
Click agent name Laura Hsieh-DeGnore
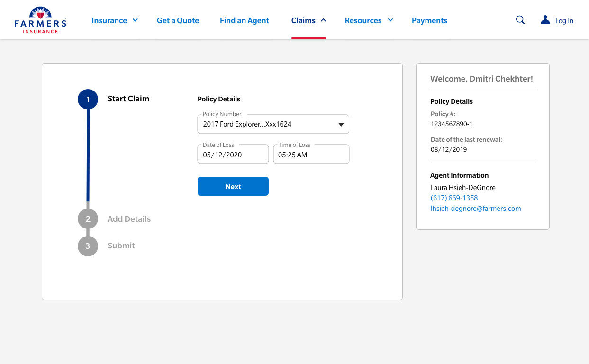coord(463,188)
